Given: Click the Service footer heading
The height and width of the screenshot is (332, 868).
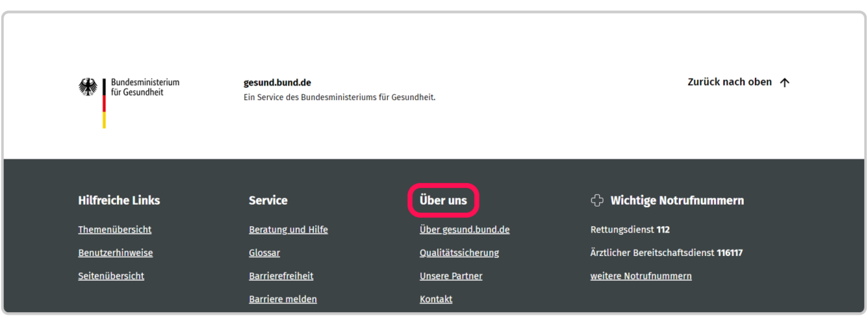Looking at the screenshot, I should tap(268, 201).
